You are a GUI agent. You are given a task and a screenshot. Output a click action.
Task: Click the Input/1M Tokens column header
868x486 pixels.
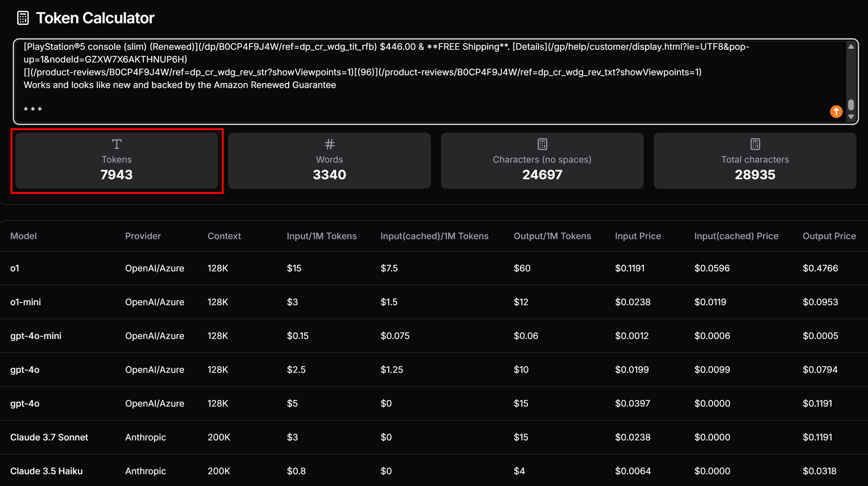(321, 236)
